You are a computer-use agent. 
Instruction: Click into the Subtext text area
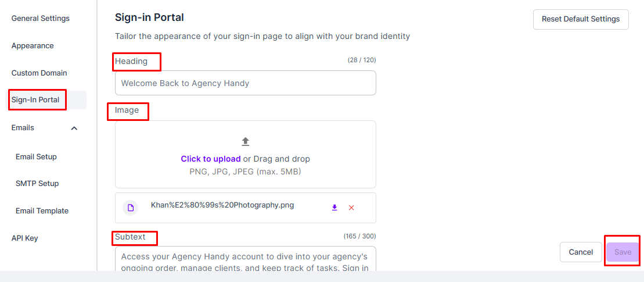pyautogui.click(x=245, y=259)
